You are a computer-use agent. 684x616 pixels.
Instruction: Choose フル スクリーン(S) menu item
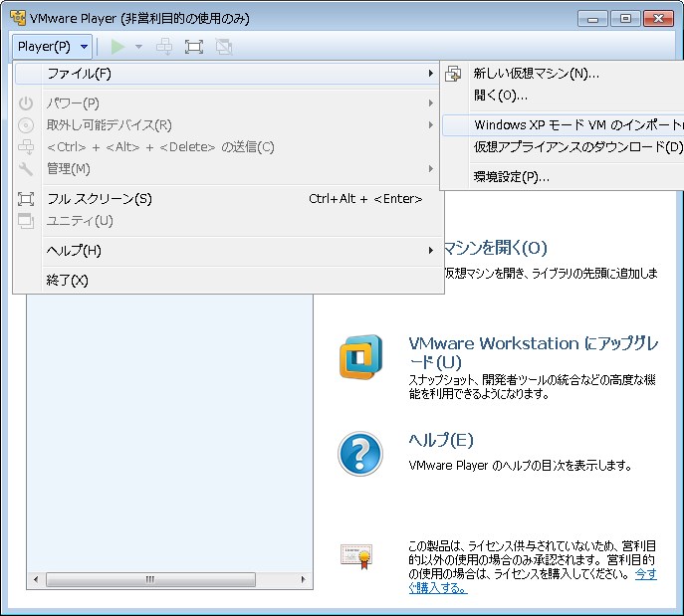pos(228,199)
